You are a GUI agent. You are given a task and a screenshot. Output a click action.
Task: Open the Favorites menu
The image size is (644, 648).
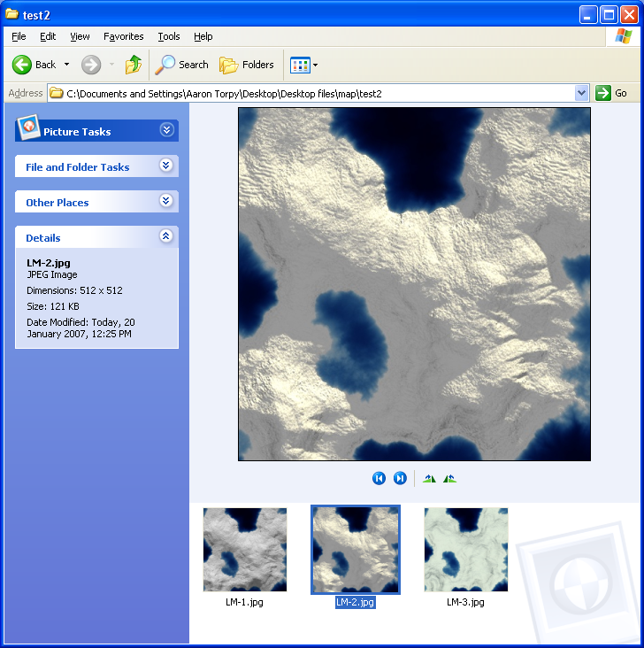tap(123, 36)
